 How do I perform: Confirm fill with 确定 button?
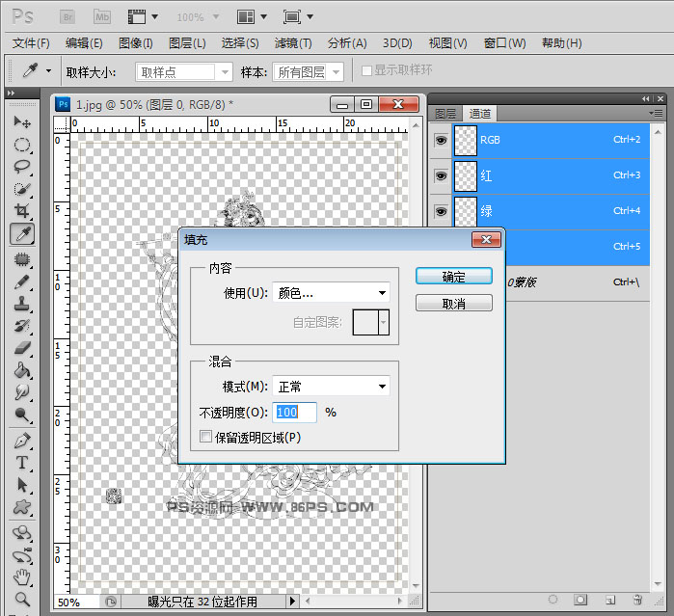coord(454,277)
